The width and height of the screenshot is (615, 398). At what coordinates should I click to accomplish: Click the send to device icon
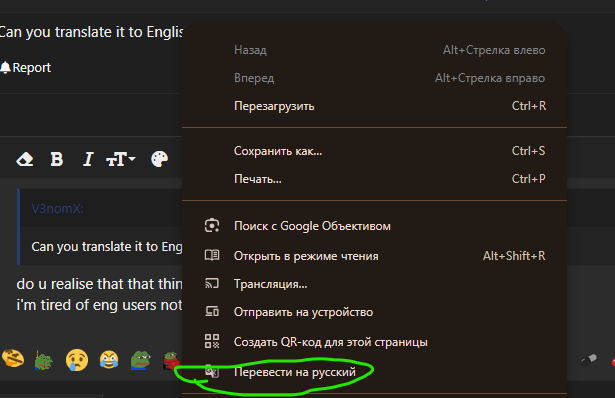click(x=212, y=311)
